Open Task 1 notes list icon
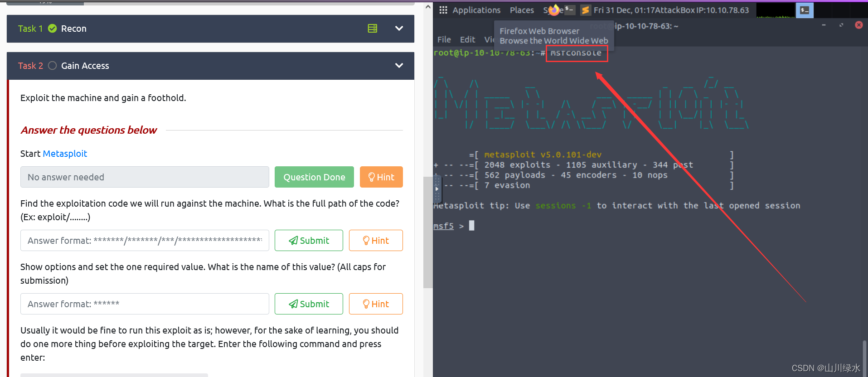This screenshot has width=868, height=377. coord(372,29)
